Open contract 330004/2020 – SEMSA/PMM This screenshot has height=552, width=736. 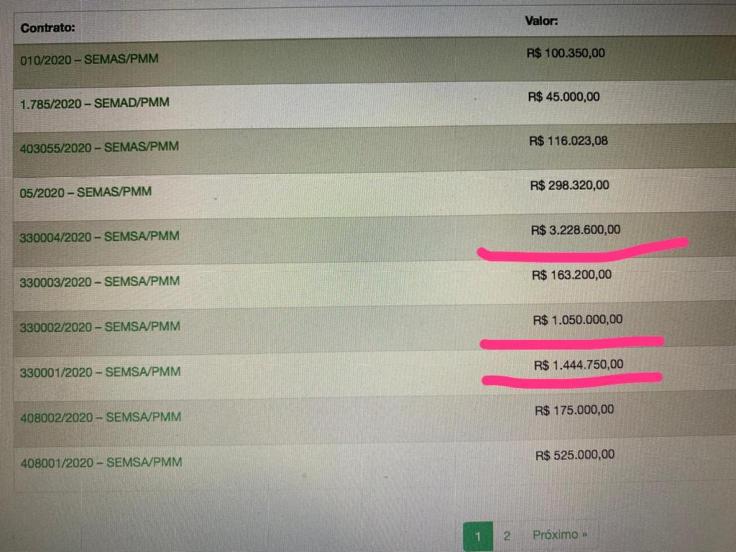click(x=99, y=237)
